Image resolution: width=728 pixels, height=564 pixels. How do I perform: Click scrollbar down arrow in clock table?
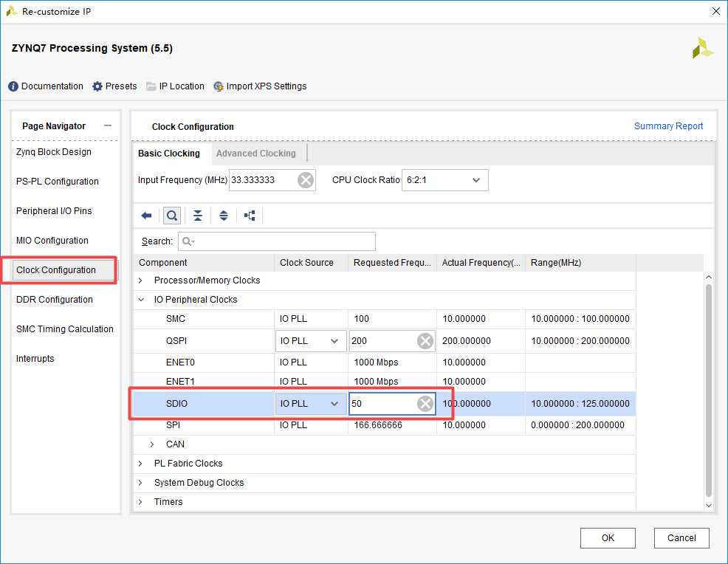pyautogui.click(x=709, y=505)
